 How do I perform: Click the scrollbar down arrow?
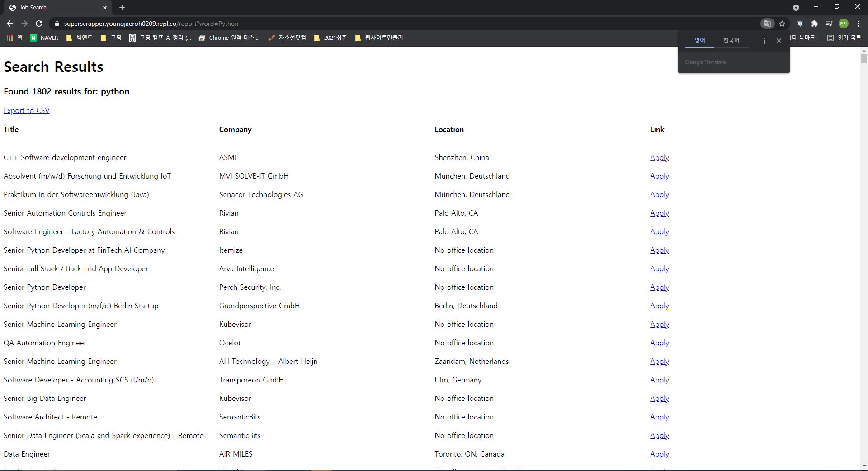864,466
